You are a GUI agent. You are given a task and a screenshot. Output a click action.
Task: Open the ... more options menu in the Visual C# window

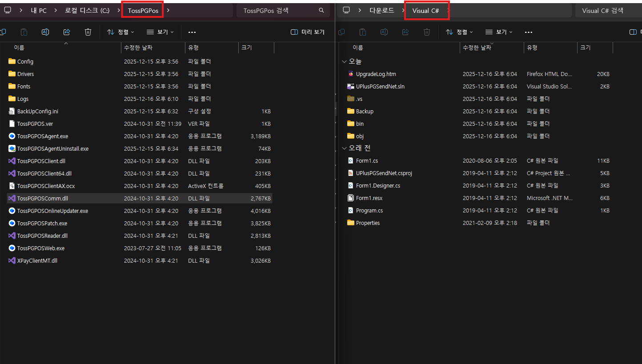[x=528, y=32]
